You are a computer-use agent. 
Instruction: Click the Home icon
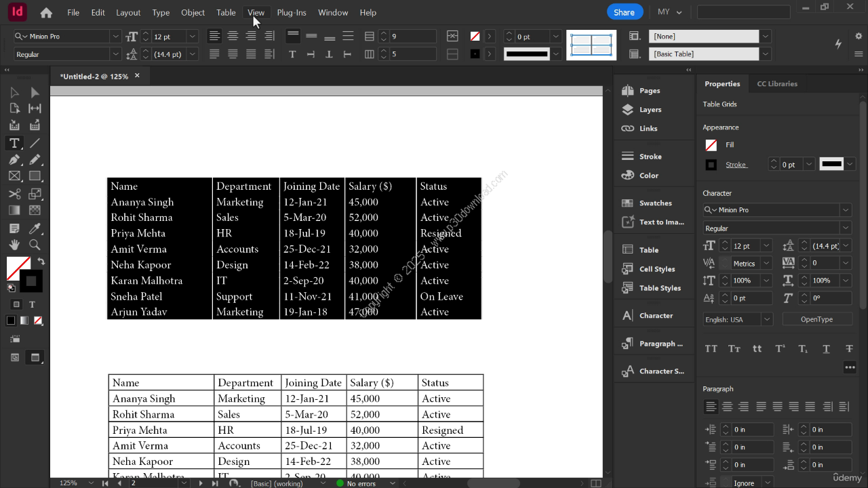tap(46, 12)
